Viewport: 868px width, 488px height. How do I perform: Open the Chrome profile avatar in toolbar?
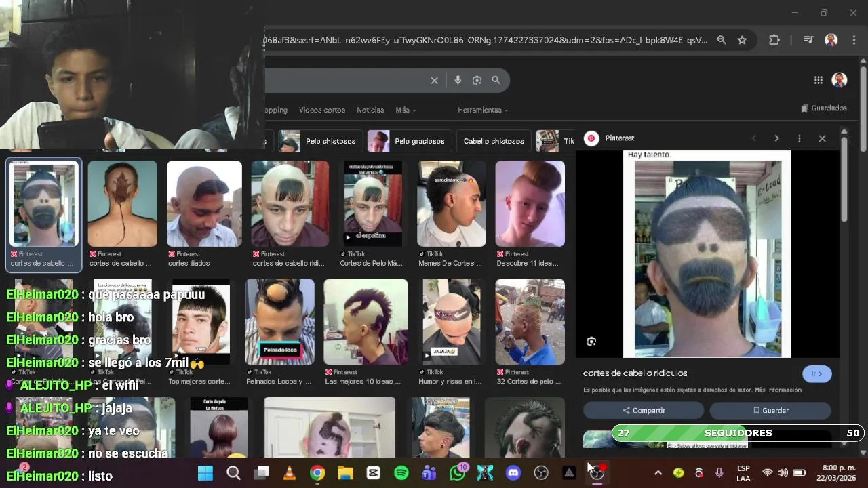click(831, 40)
